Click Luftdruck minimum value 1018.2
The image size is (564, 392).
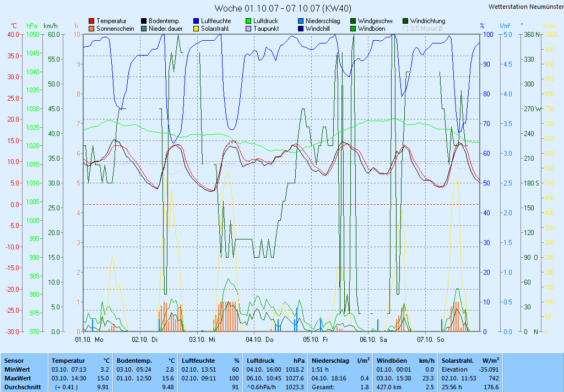click(x=295, y=369)
